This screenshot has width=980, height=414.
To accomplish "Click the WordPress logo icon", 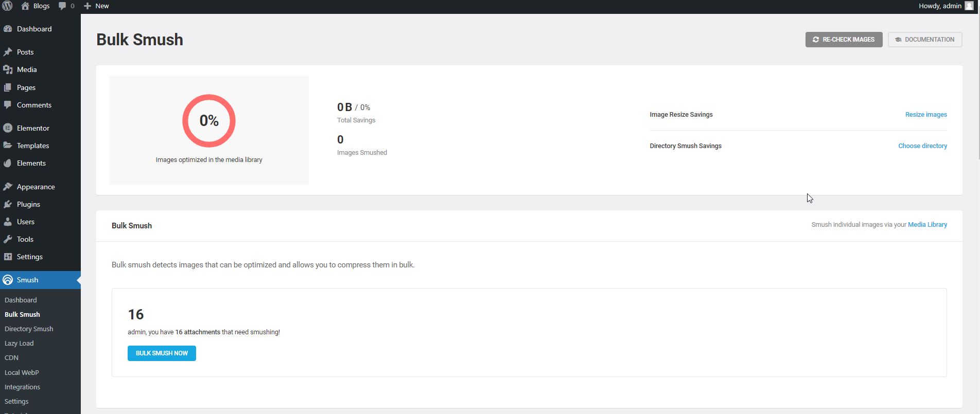I will click(x=7, y=6).
